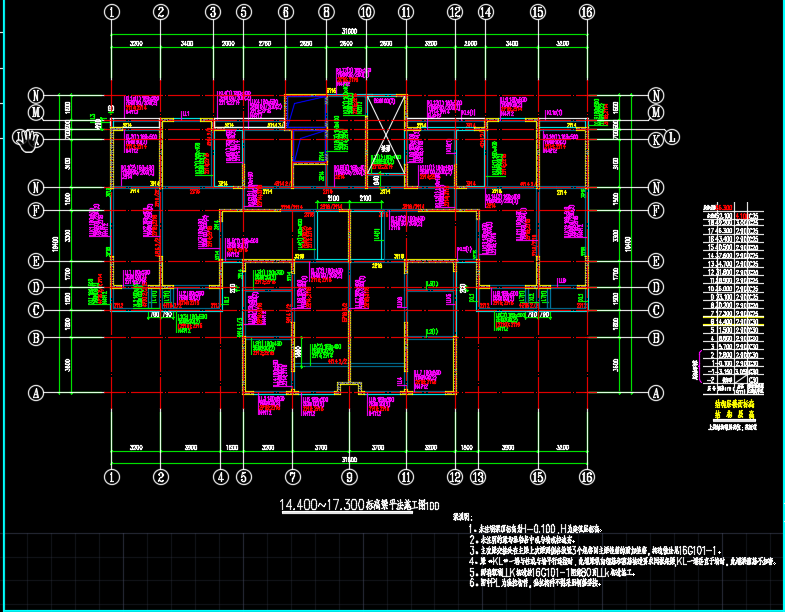Select axis bubble F on right side
Screen dimensions: 785x612
(656, 211)
